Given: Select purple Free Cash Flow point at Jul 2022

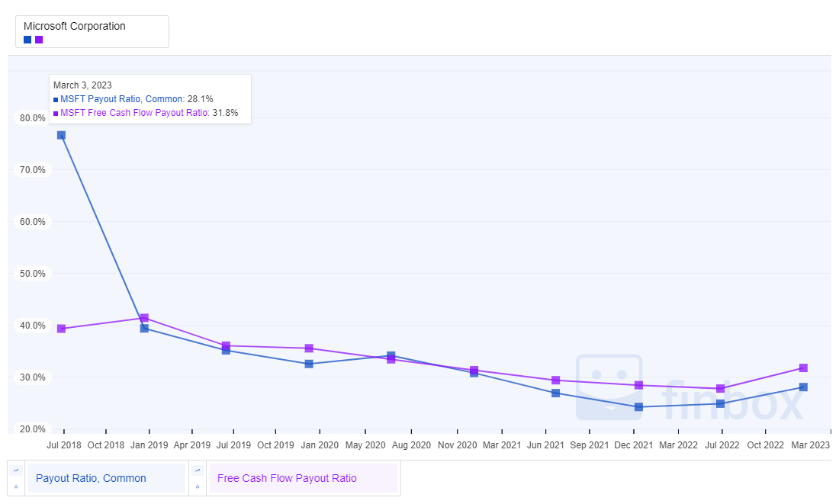Looking at the screenshot, I should pyautogui.click(x=720, y=388).
